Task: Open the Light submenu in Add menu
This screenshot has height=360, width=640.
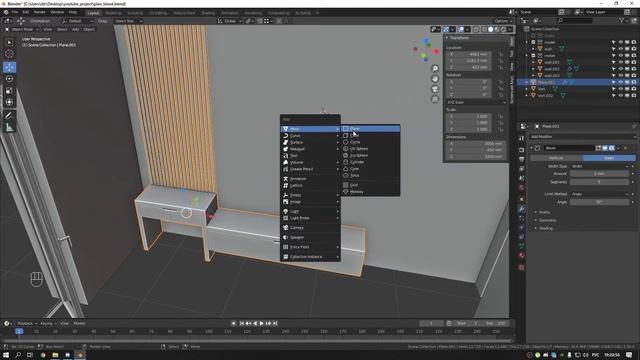Action: [310, 211]
